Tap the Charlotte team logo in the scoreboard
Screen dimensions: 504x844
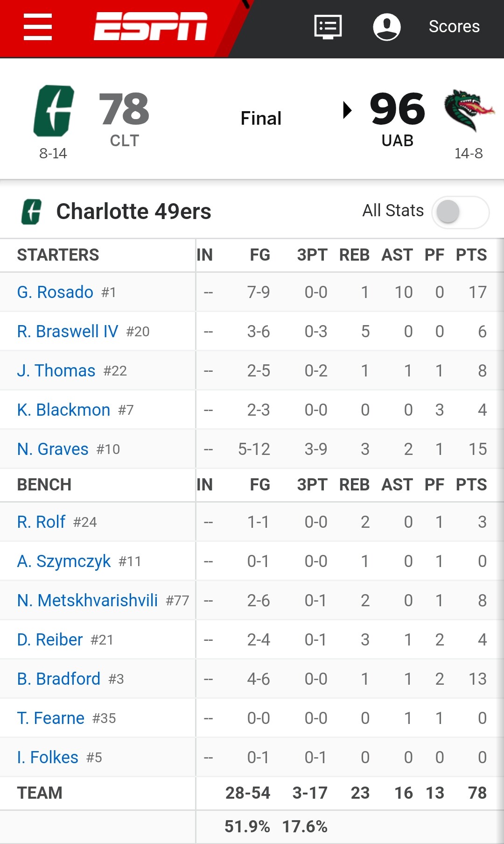[x=54, y=111]
